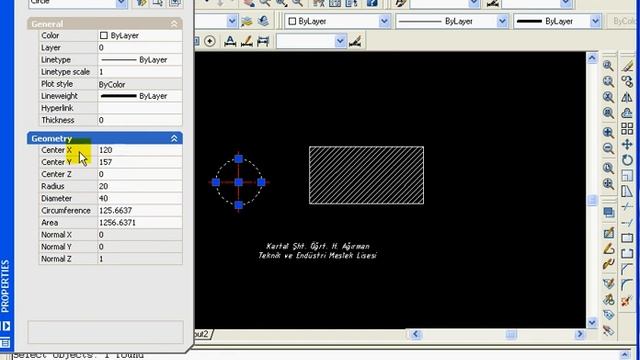Choose the Scale tool
Viewport: 640px width, 360px height.
tap(627, 176)
